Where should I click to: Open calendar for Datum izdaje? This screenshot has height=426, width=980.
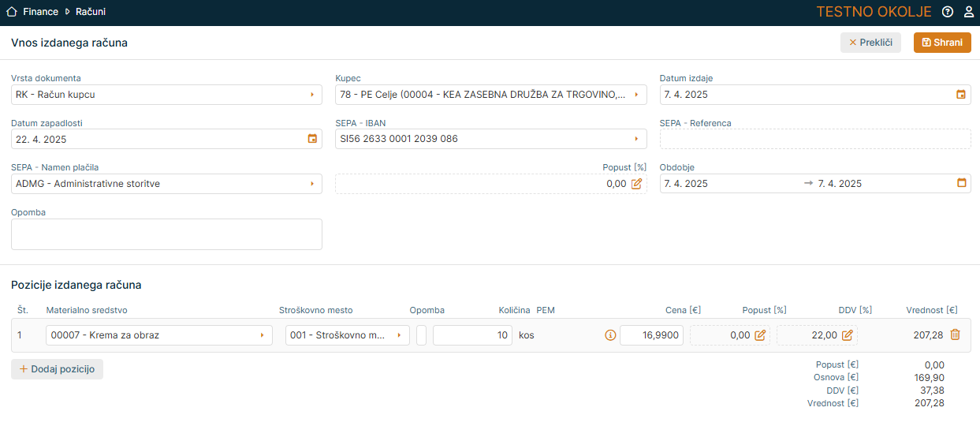click(960, 95)
